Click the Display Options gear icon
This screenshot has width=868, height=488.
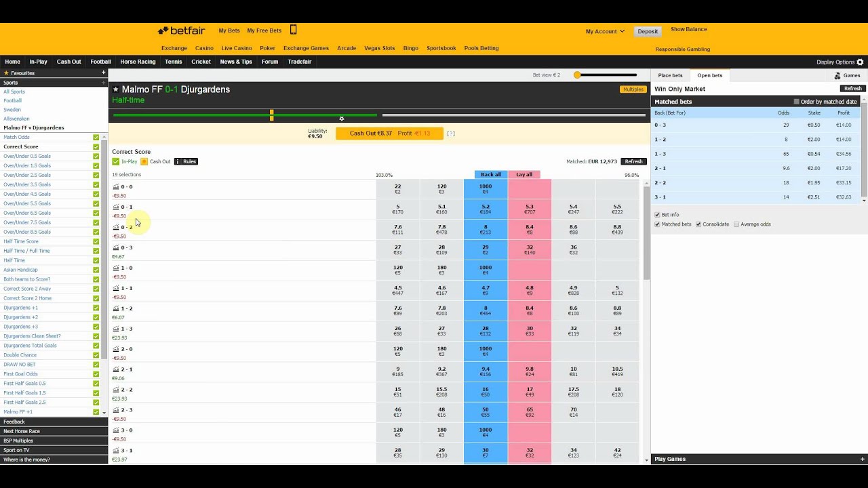pos(861,62)
